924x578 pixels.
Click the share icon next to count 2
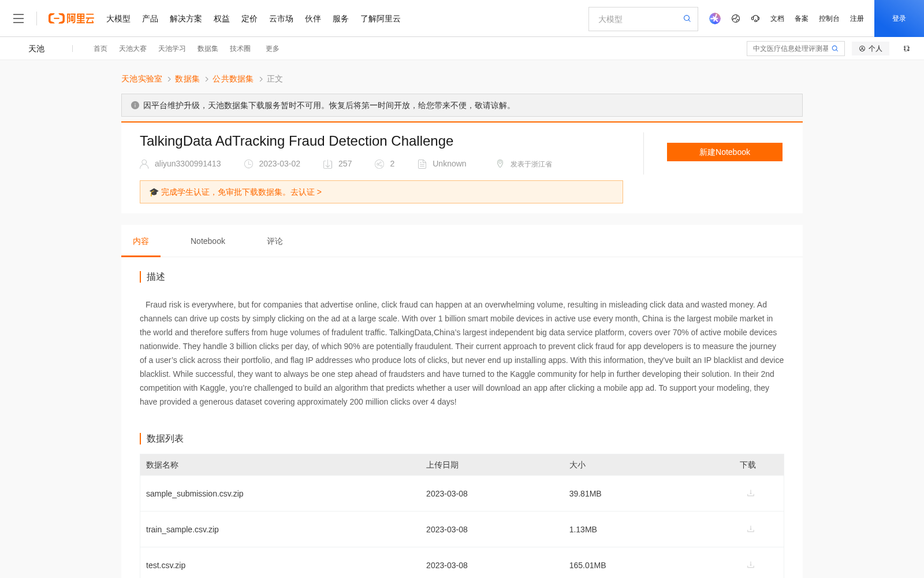[379, 164]
